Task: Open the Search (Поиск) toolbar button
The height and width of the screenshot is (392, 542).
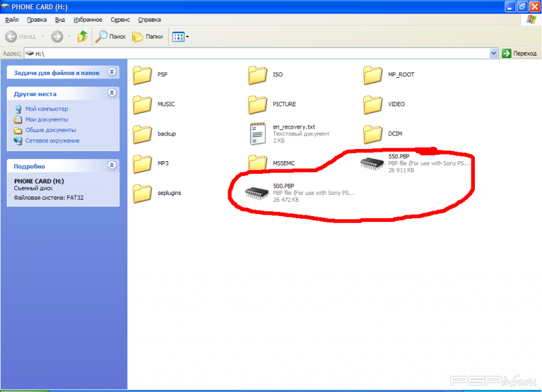Action: 110,37
